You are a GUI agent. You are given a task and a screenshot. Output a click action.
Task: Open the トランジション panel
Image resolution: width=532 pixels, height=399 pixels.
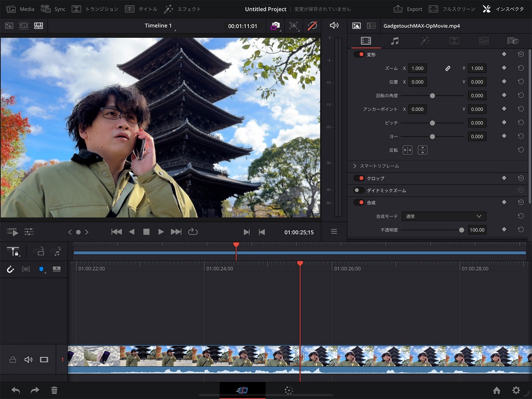pos(95,9)
